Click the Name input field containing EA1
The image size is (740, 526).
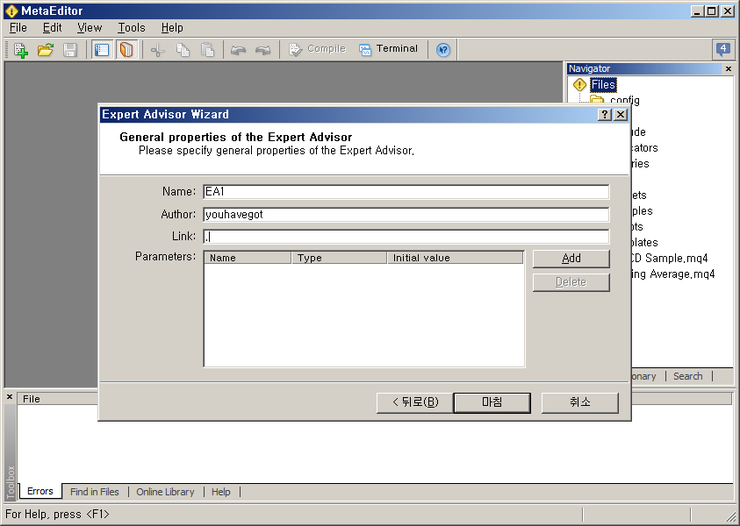click(406, 192)
